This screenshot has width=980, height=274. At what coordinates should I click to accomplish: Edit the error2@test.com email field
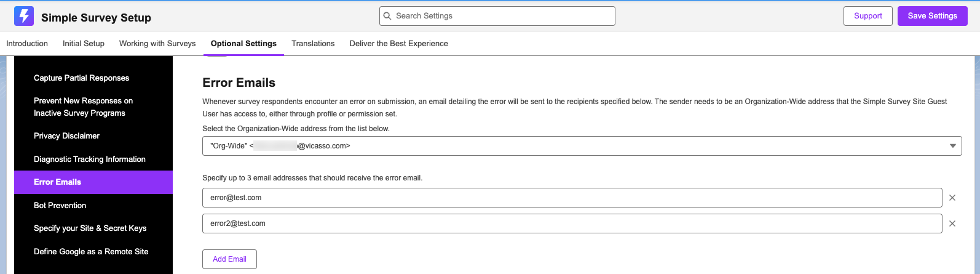pyautogui.click(x=572, y=224)
